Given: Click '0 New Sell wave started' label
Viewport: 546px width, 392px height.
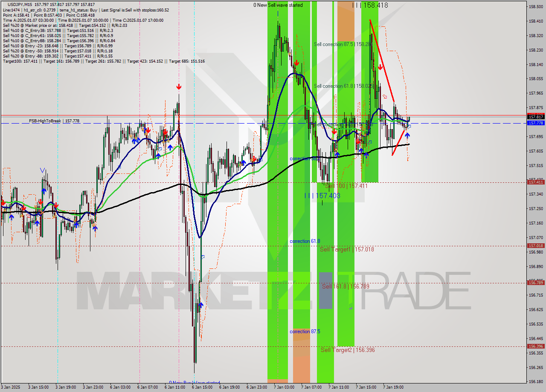Looking at the screenshot, I should (278, 5).
